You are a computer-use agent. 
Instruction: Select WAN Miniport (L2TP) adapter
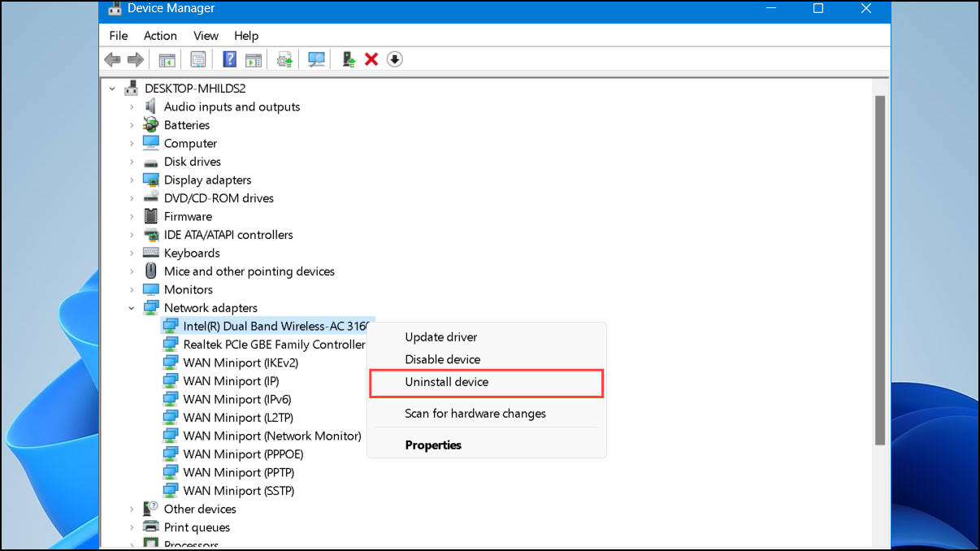point(237,418)
